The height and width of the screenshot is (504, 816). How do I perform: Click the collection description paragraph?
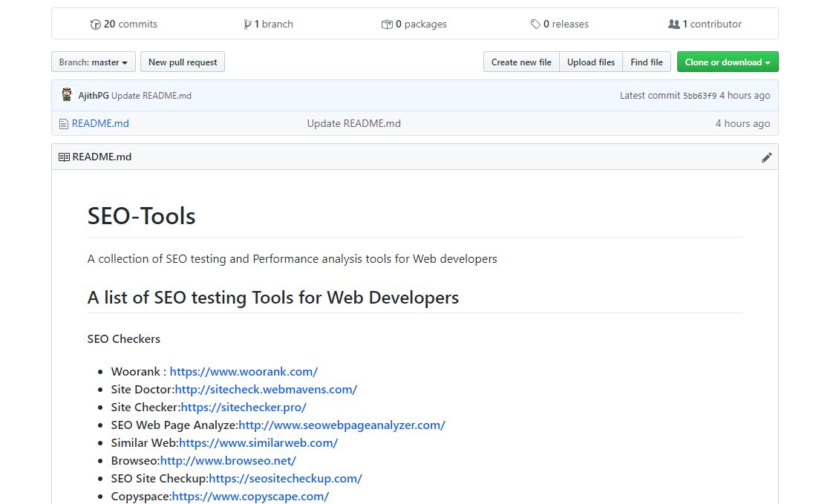[x=293, y=259]
